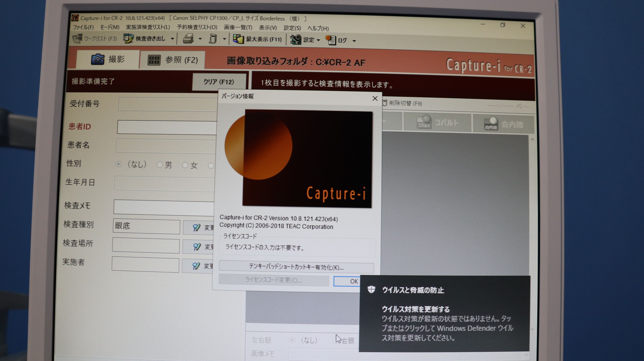Click the ウイルス対策を更新する notification
Screen dimensions: 644x361
[x=445, y=314]
